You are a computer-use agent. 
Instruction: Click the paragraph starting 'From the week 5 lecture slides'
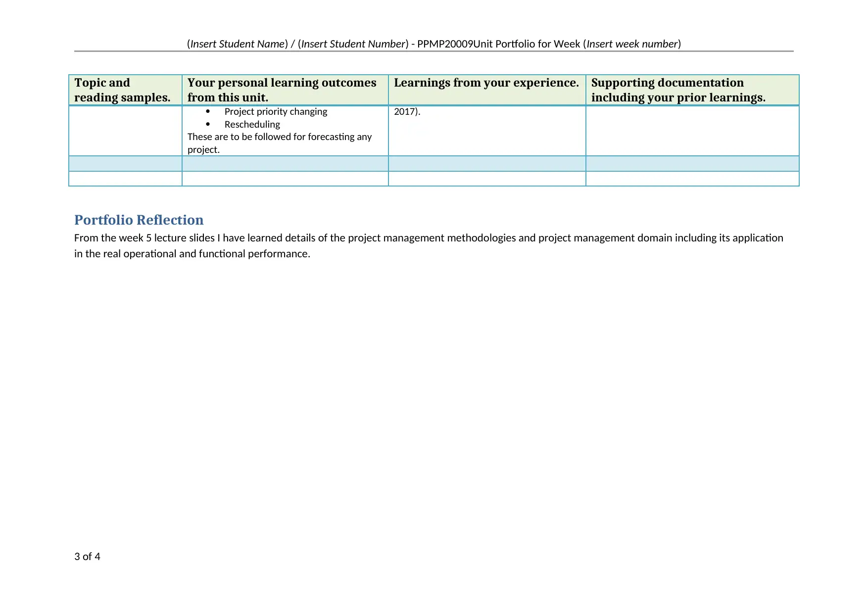429,245
